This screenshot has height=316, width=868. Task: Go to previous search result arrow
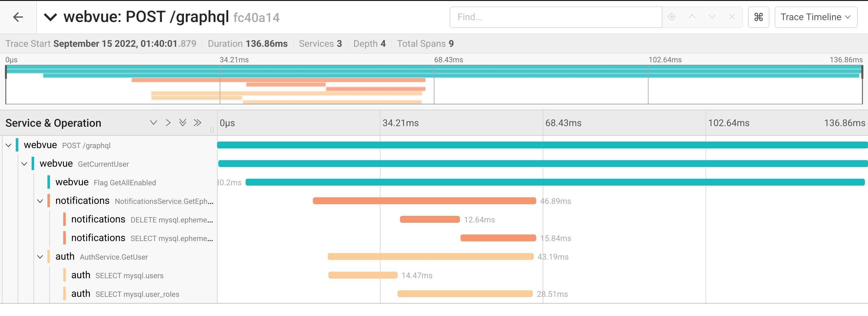692,17
